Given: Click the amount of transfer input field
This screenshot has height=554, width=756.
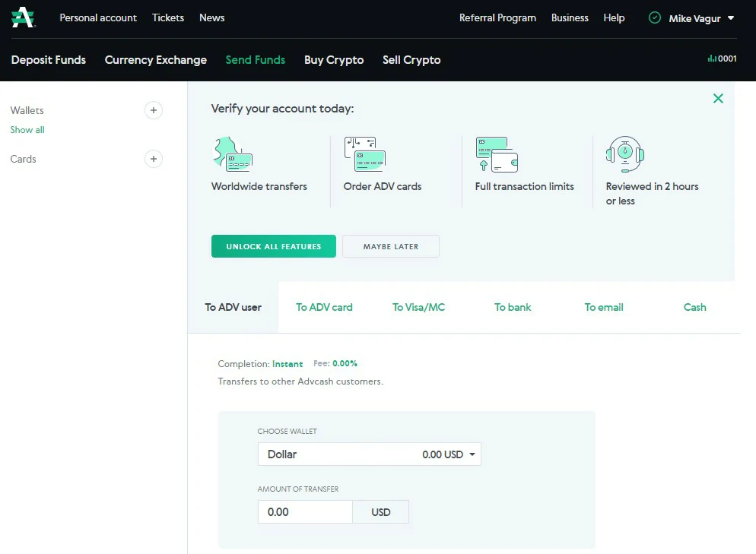Looking at the screenshot, I should [305, 512].
